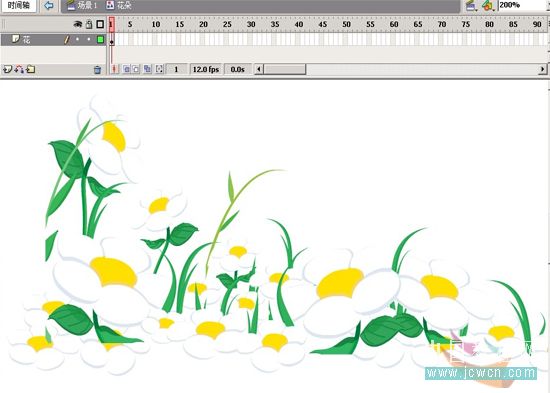The image size is (550, 393).
Task: Click frame 30 on timeline ruler
Action: pyautogui.click(x=251, y=24)
